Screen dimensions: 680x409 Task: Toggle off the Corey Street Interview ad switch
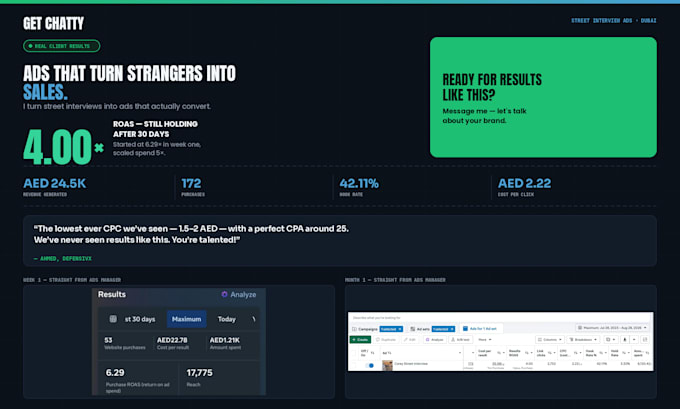[x=370, y=365]
